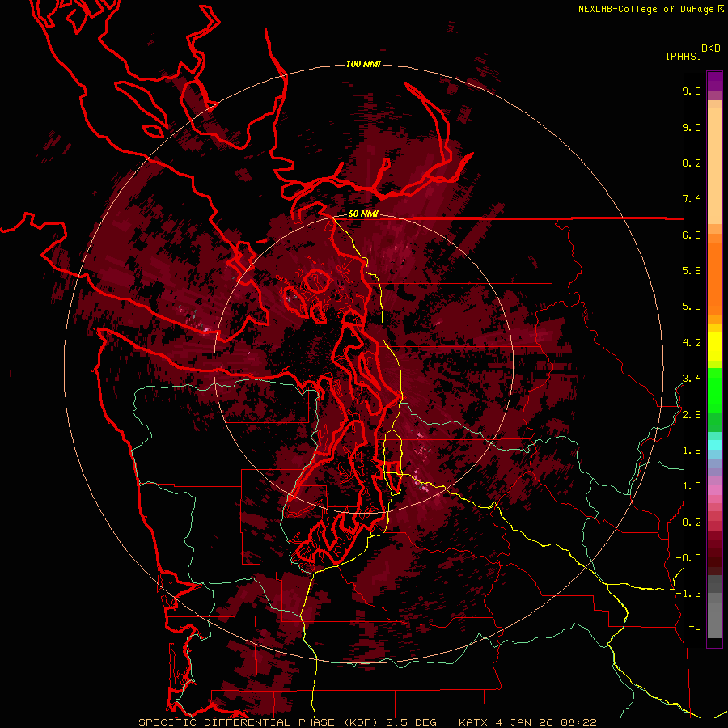Click the 3.4 scale value
The height and width of the screenshot is (728, 728).
click(x=692, y=379)
